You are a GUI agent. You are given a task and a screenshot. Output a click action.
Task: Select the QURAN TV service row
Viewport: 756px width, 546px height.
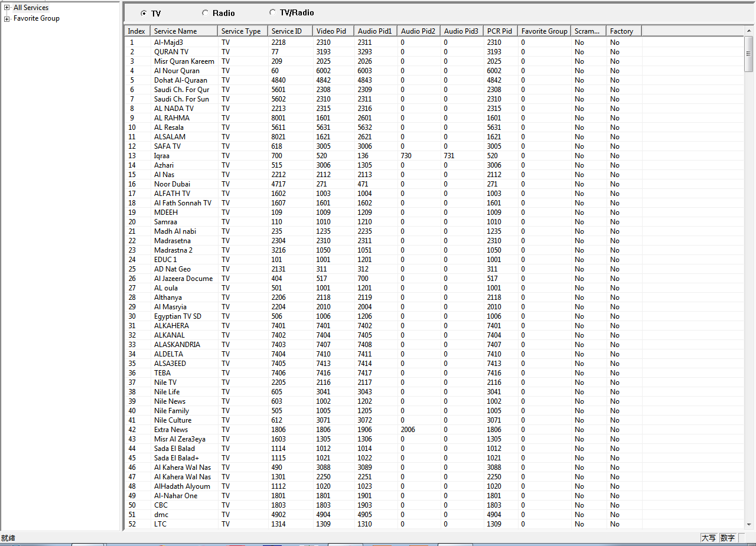tap(383, 52)
